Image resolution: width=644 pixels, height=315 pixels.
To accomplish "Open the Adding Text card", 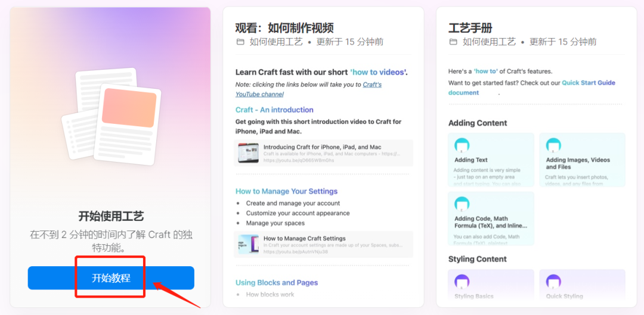I will (491, 160).
